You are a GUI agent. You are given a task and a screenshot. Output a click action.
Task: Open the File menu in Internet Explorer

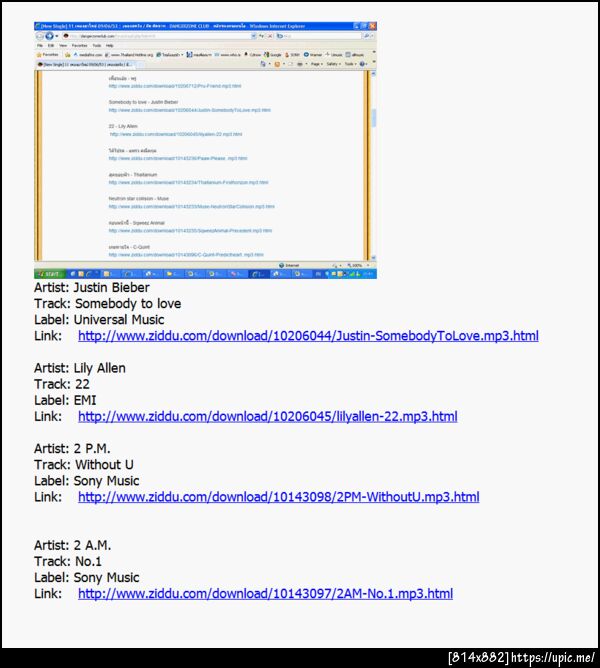click(x=40, y=46)
